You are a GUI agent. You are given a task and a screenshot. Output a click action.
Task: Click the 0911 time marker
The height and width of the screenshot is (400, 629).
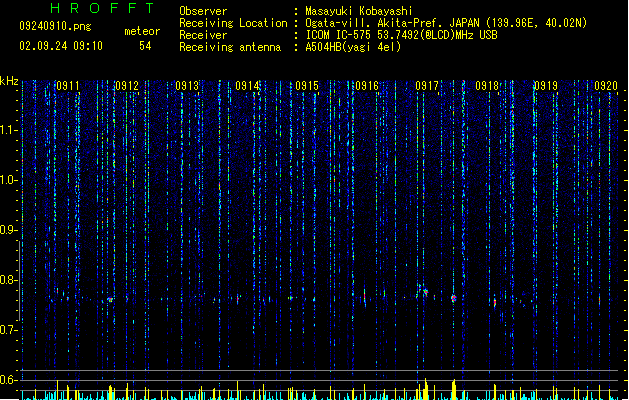[x=68, y=86]
